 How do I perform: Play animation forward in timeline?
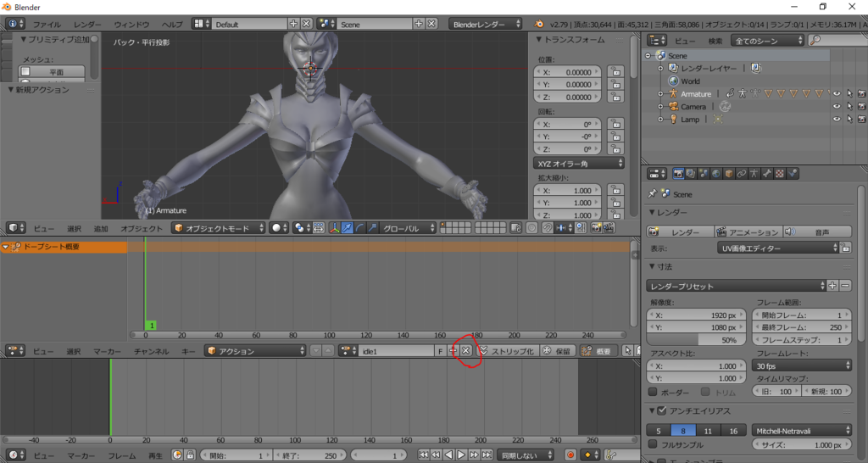(461, 455)
